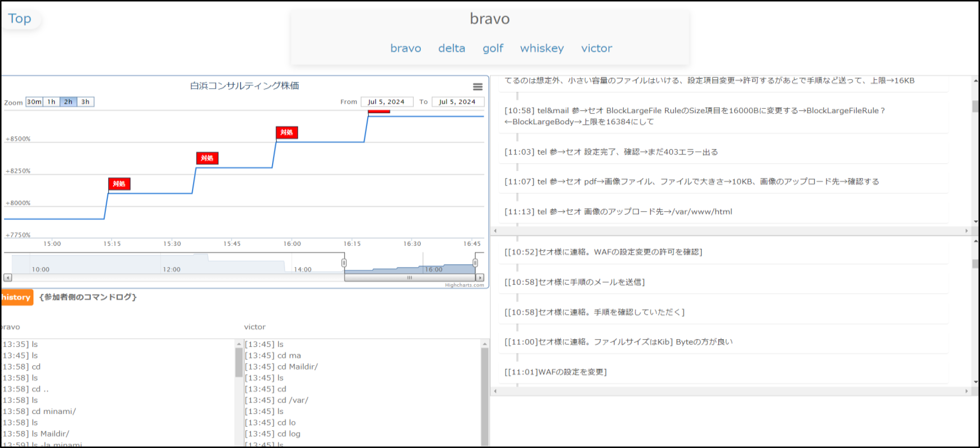Click the navigator scrollbar thumb
The height and width of the screenshot is (448, 980).
[x=410, y=277]
